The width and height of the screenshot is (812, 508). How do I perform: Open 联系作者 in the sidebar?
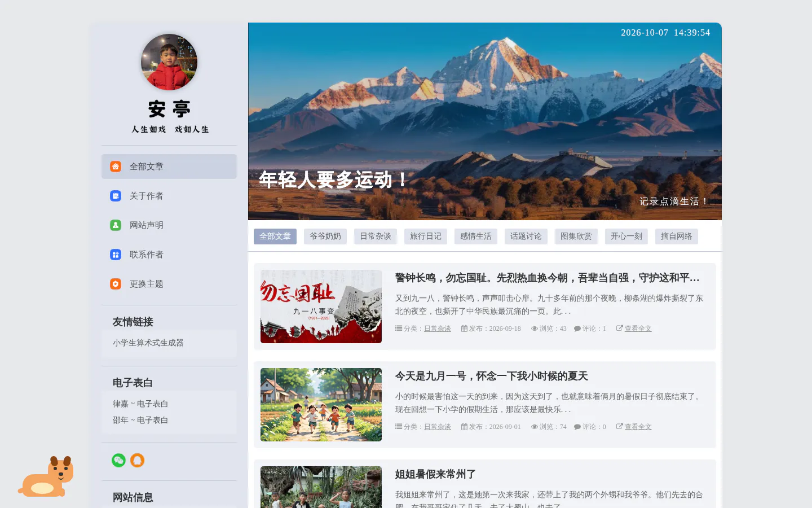pyautogui.click(x=169, y=255)
